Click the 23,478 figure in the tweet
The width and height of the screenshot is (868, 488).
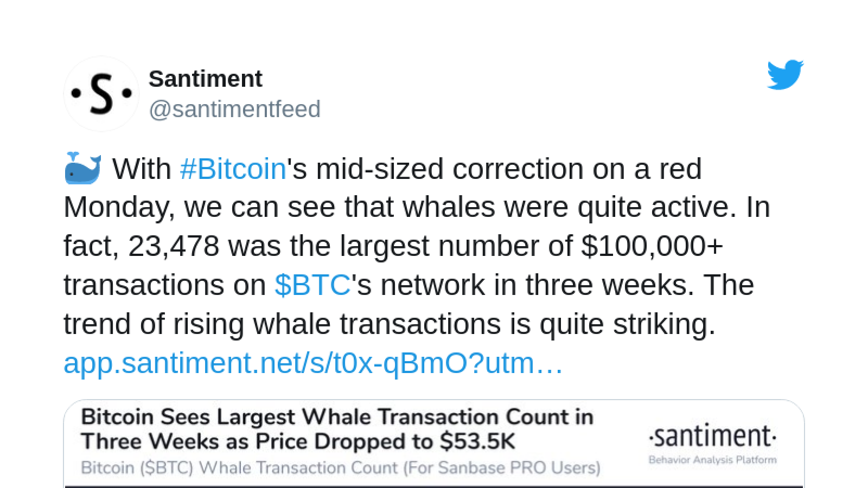(x=174, y=246)
